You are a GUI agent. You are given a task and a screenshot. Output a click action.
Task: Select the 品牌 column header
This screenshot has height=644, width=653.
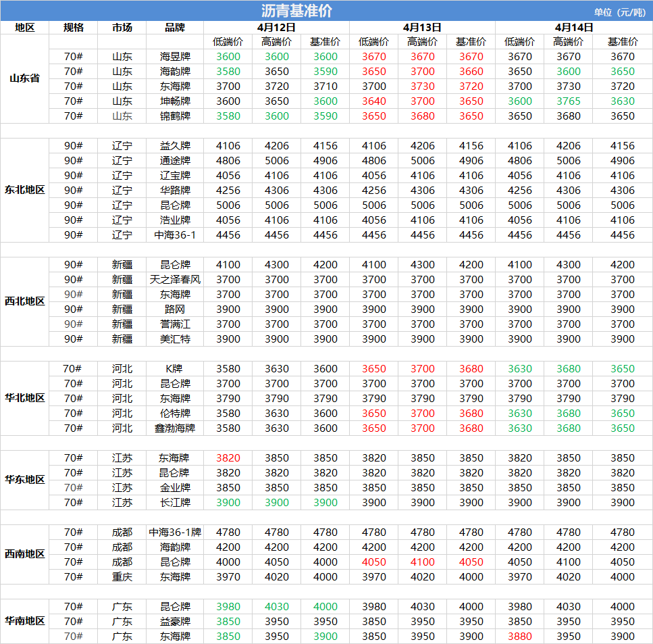click(175, 28)
